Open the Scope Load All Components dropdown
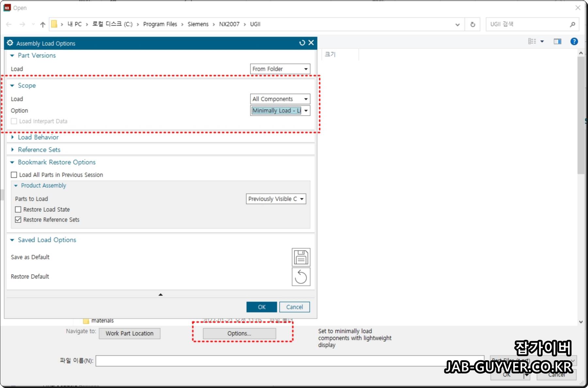 280,99
